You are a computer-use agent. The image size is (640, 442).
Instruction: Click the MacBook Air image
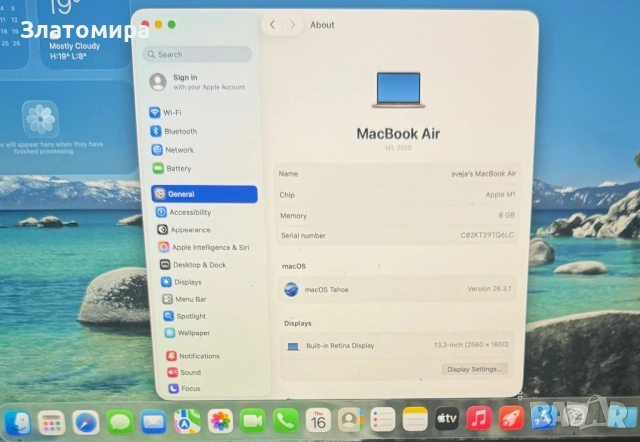(x=398, y=90)
